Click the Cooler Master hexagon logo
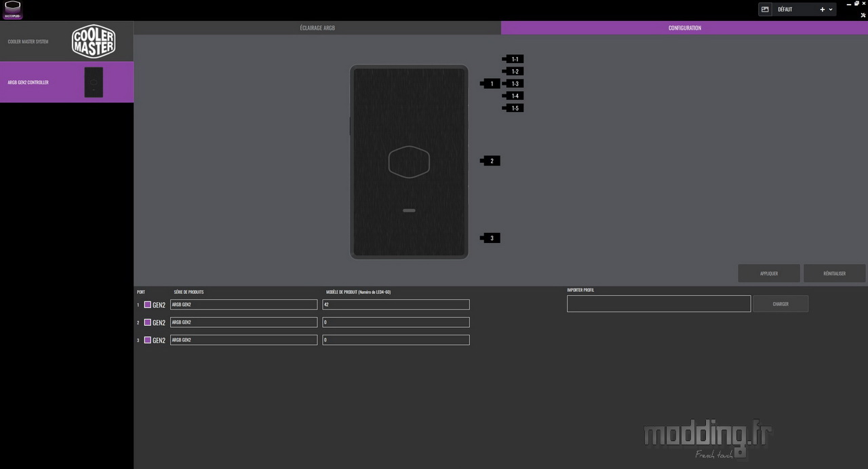This screenshot has width=868, height=469. point(94,41)
